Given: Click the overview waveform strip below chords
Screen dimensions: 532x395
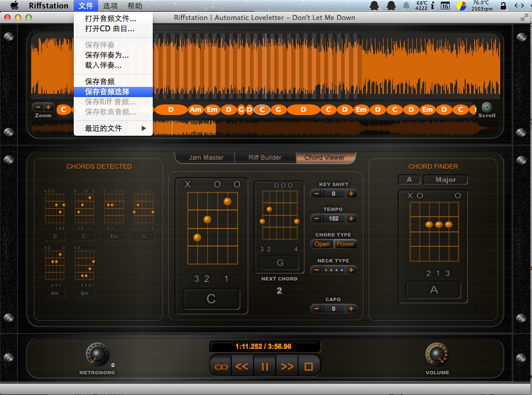Looking at the screenshot, I should coord(265,128).
